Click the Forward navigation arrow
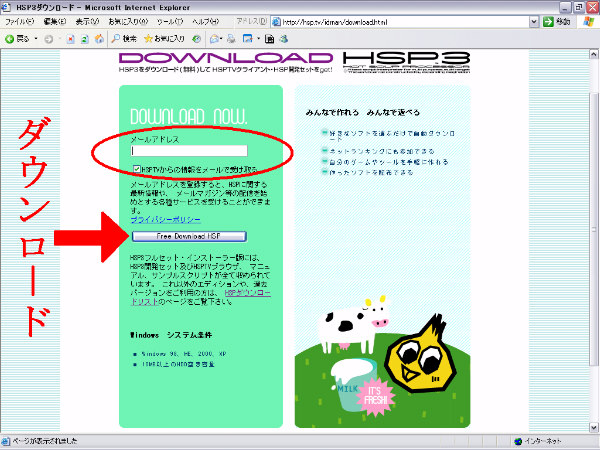600x450 pixels. (x=48, y=38)
